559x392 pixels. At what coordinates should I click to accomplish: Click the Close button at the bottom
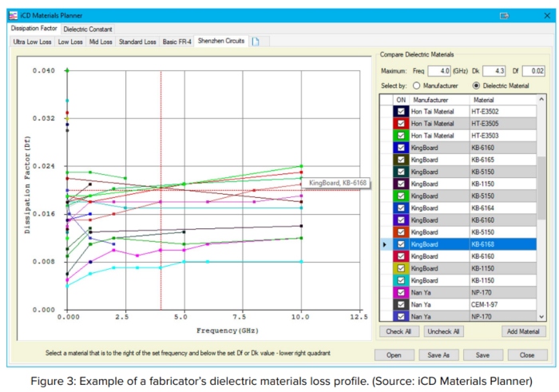[x=527, y=355]
